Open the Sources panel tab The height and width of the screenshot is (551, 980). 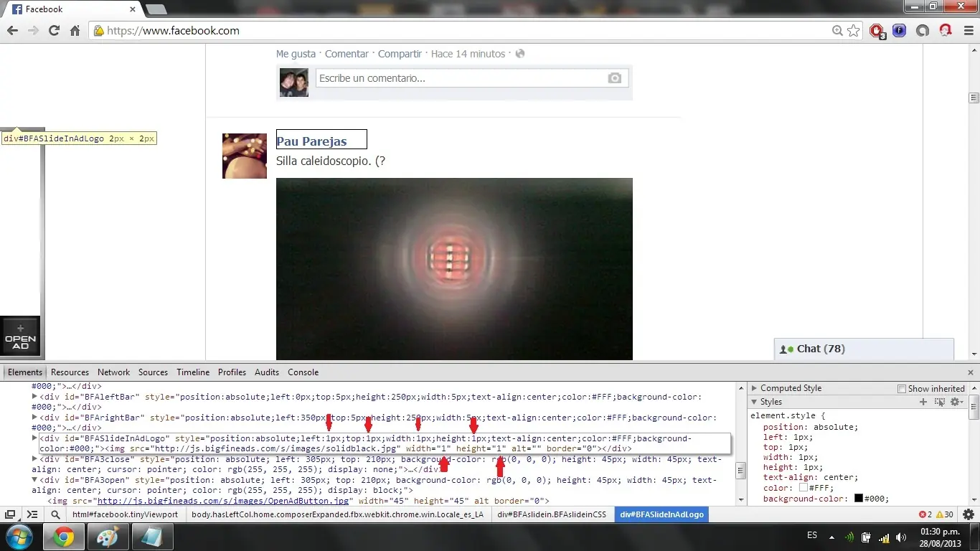(x=153, y=372)
